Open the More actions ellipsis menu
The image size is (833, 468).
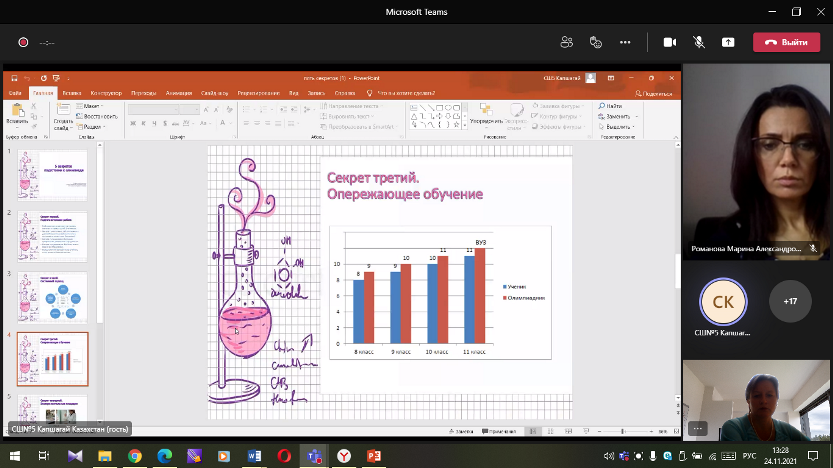625,42
